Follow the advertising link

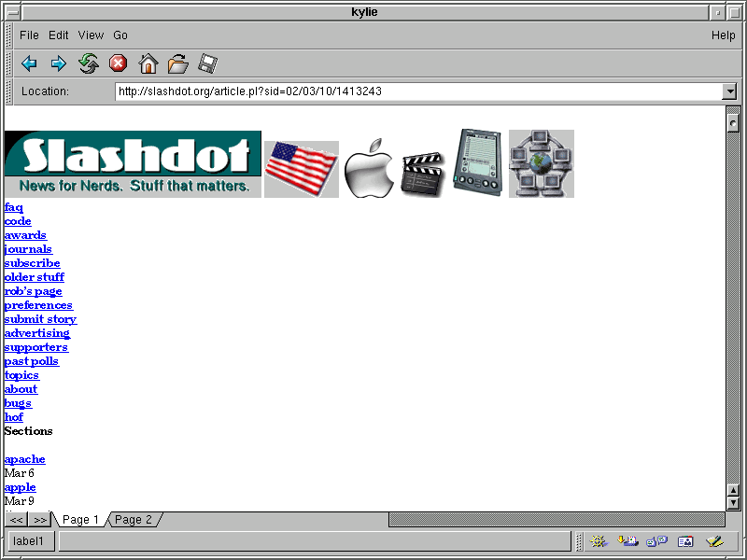(37, 333)
